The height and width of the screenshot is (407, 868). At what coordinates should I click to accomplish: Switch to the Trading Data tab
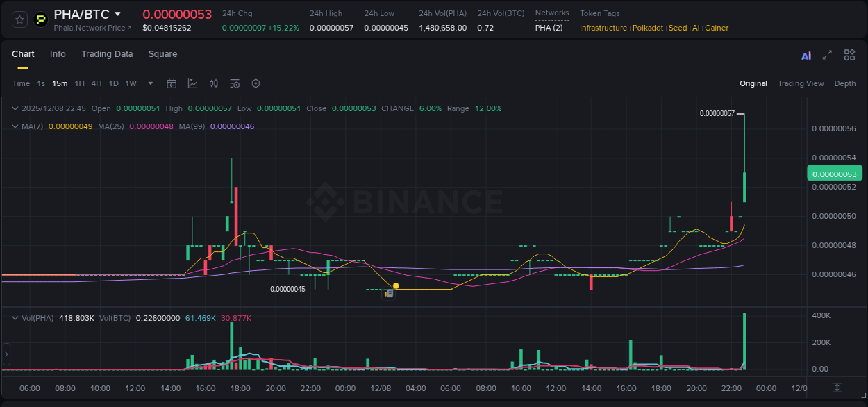pos(107,54)
